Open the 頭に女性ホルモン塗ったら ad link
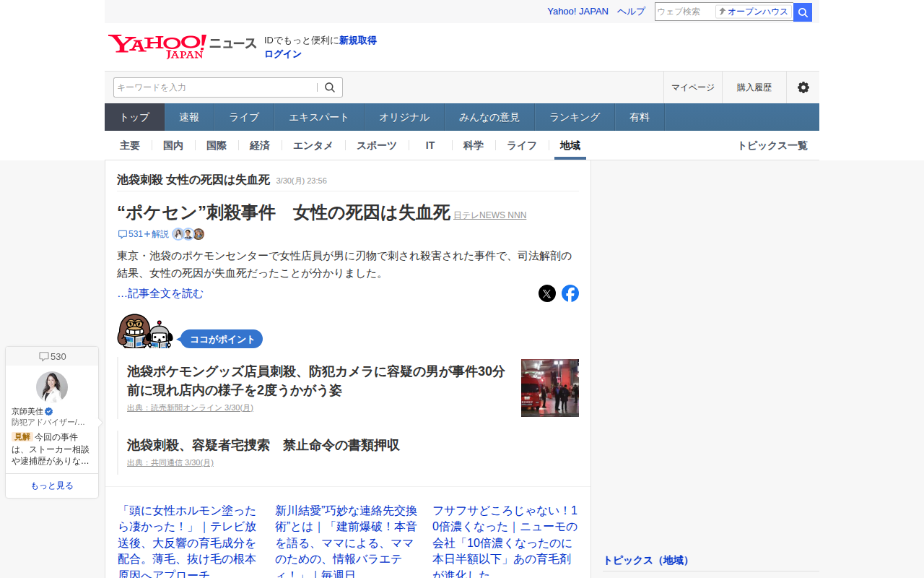The height and width of the screenshot is (578, 924). [188, 543]
